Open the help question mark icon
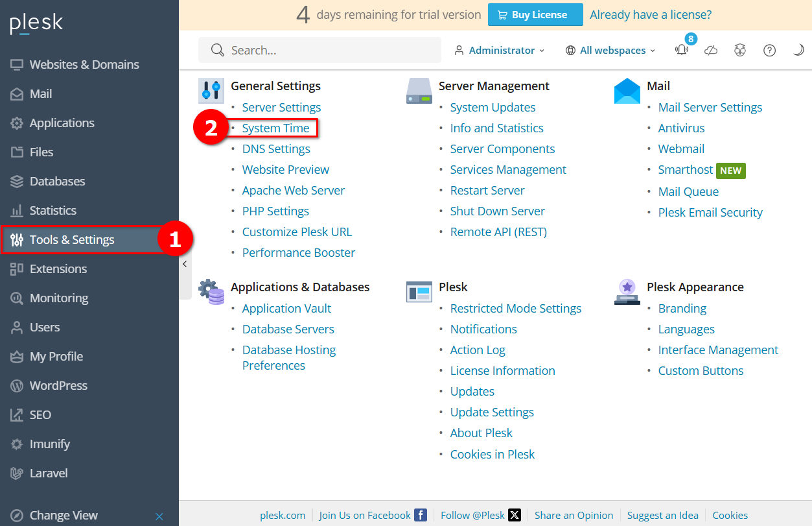 (x=769, y=51)
